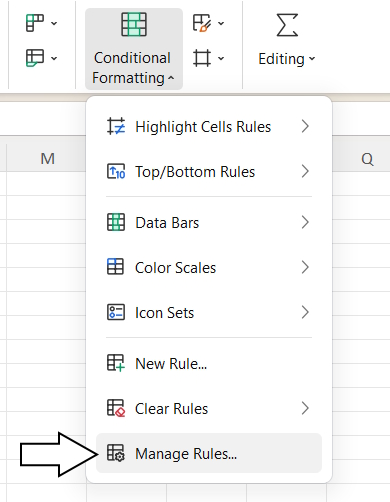Open the Cell Styles dropdown arrow
This screenshot has width=390, height=502.
point(221,23)
